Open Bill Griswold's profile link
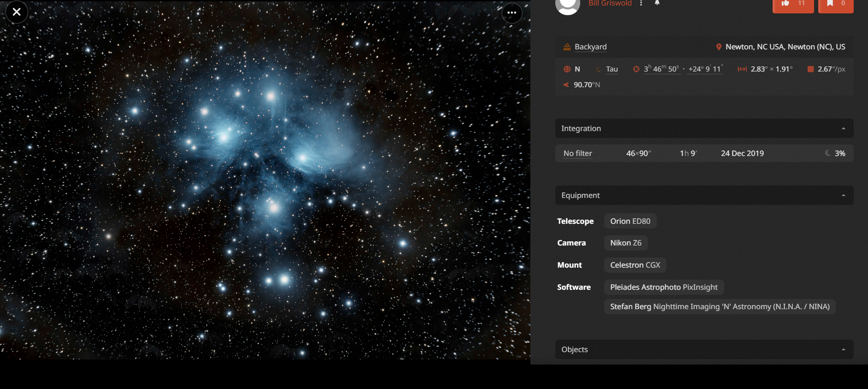The width and height of the screenshot is (868, 389). (610, 3)
